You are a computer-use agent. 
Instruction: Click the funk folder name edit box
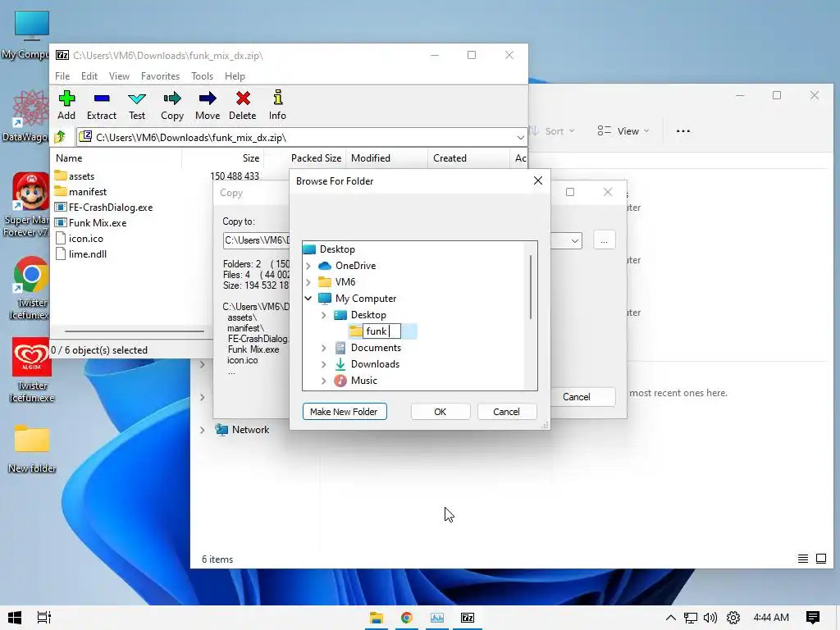[382, 331]
